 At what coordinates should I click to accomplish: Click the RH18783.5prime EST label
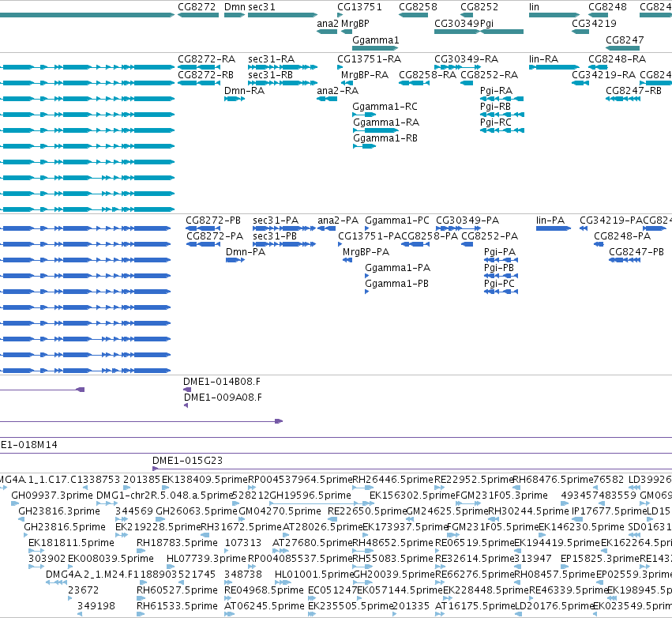pos(177,543)
